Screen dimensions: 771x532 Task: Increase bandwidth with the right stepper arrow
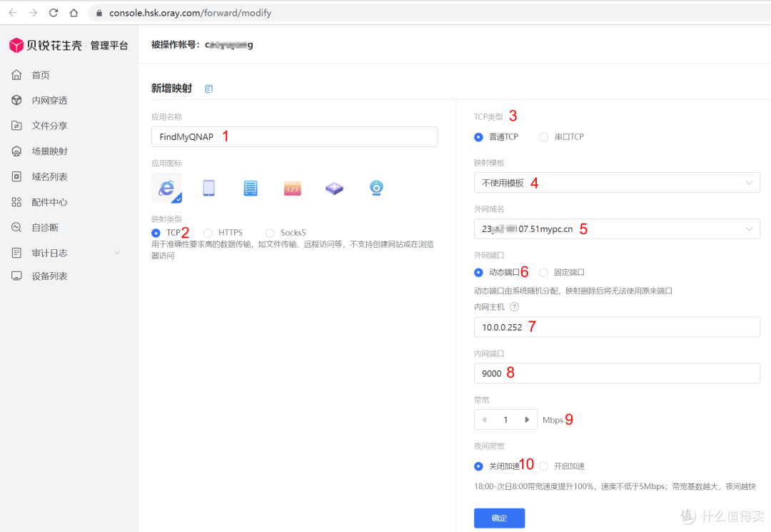coord(528,419)
